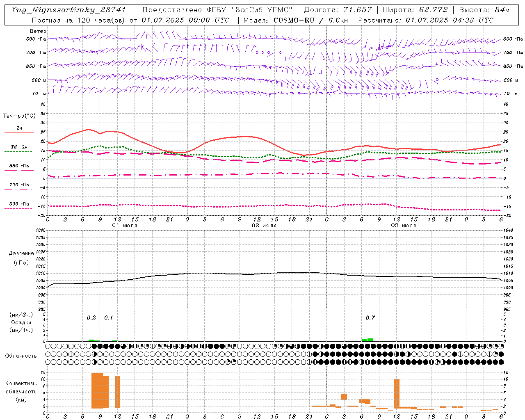The width and height of the screenshot is (525, 420).
Task: Select the (мм/1ч.) precipitation unit label
Action: click(21, 330)
